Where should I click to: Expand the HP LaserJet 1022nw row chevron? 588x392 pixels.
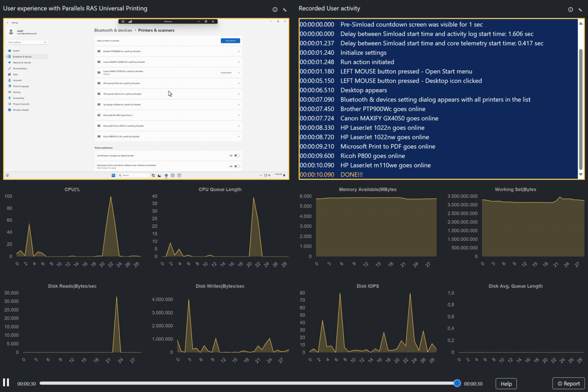click(x=239, y=94)
